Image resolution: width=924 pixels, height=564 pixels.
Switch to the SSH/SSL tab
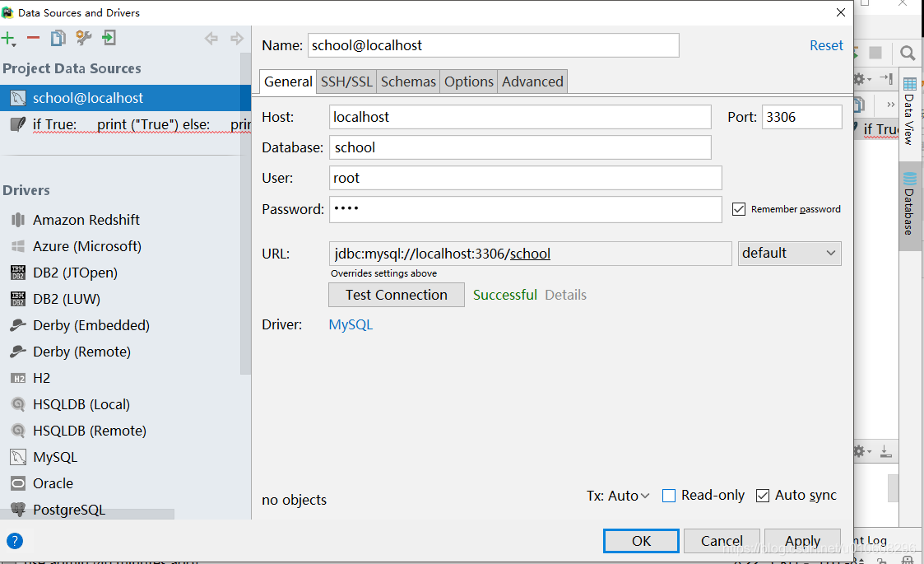pyautogui.click(x=346, y=82)
